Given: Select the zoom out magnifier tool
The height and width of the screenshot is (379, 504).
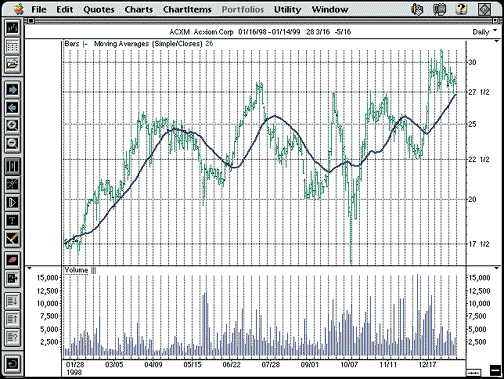Looking at the screenshot, I should click(12, 144).
